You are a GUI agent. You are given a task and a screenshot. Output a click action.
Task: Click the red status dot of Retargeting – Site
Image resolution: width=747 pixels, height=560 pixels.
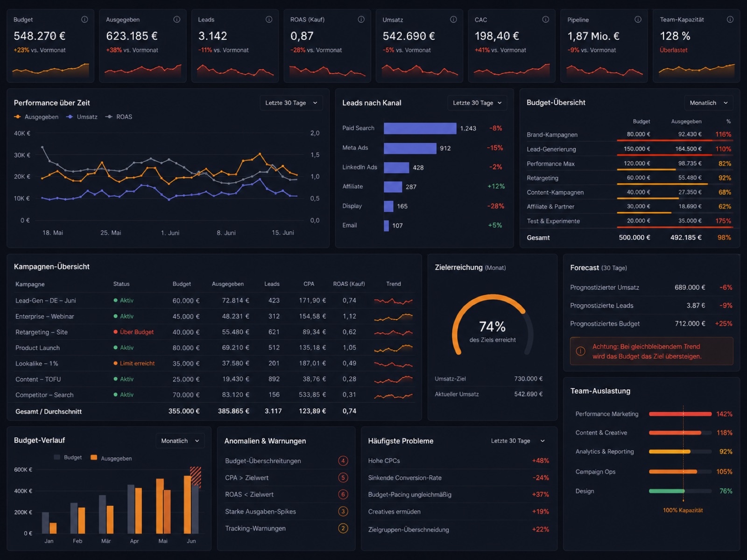(x=115, y=332)
